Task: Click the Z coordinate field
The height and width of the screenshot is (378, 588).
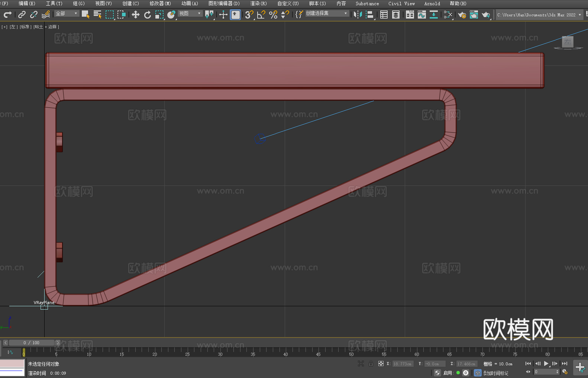Action: pyautogui.click(x=466, y=364)
